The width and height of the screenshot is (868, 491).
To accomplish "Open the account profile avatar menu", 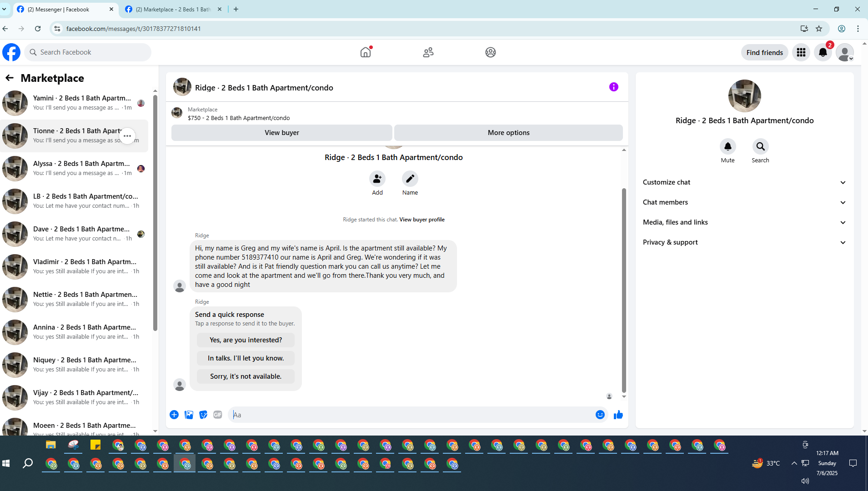I will [x=845, y=52].
